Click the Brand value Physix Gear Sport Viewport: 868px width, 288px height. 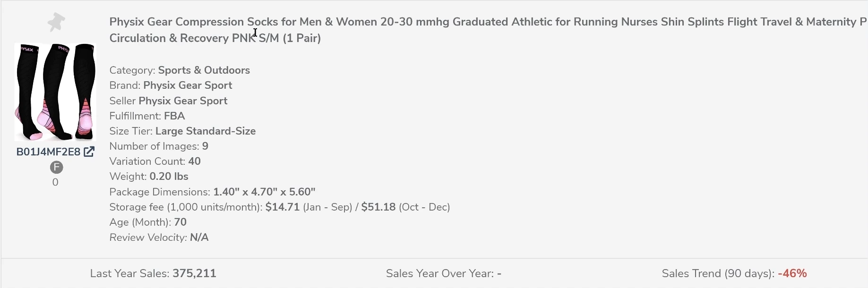pyautogui.click(x=188, y=85)
